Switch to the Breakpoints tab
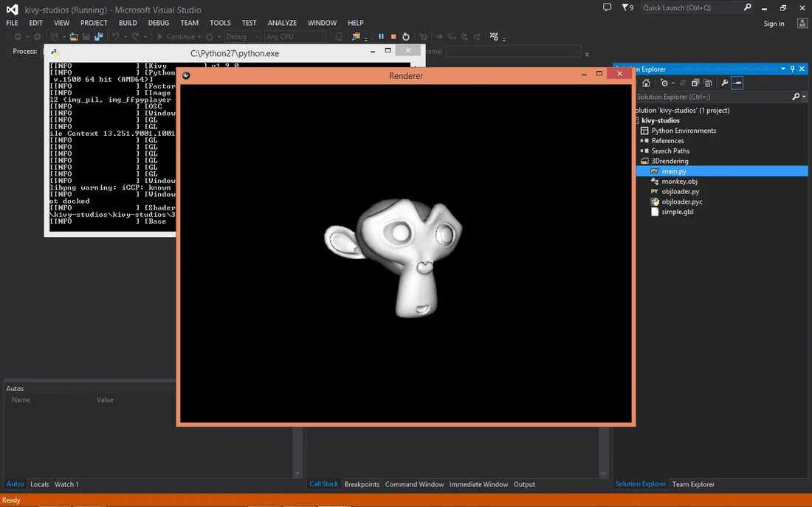 (362, 484)
